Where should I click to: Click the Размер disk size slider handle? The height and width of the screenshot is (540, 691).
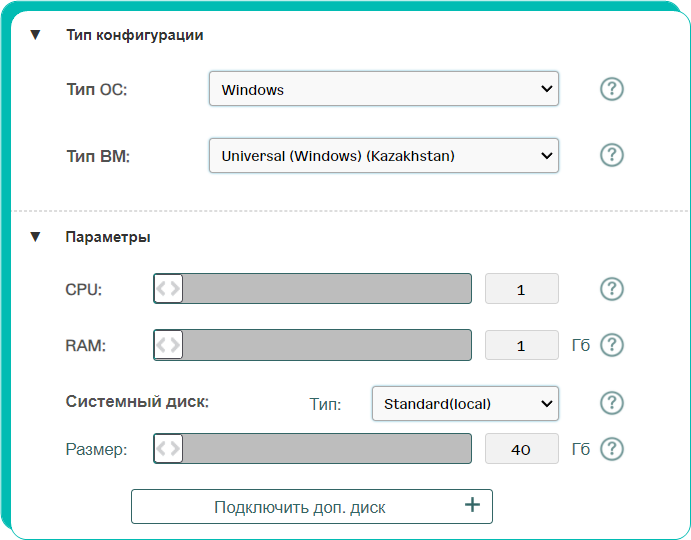168,449
